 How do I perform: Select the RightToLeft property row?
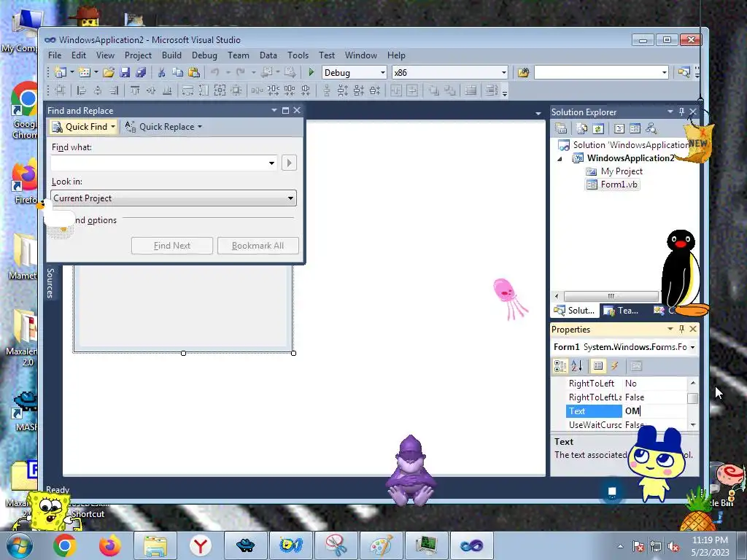click(x=626, y=384)
